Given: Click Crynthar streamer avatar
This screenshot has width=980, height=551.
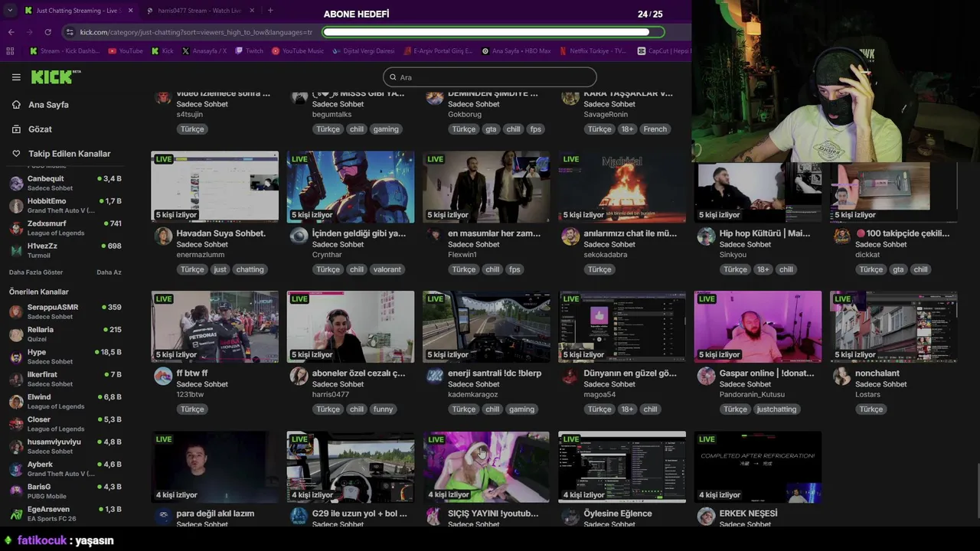Looking at the screenshot, I should coord(299,236).
